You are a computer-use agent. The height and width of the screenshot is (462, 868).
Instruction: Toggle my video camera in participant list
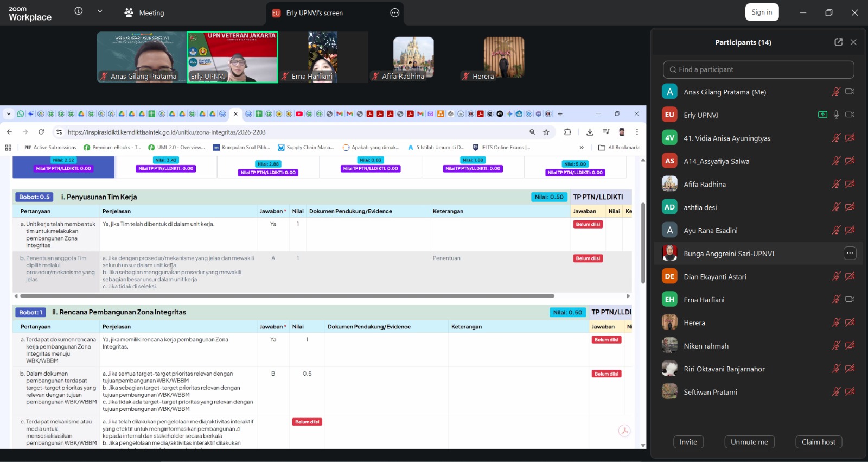tap(850, 92)
